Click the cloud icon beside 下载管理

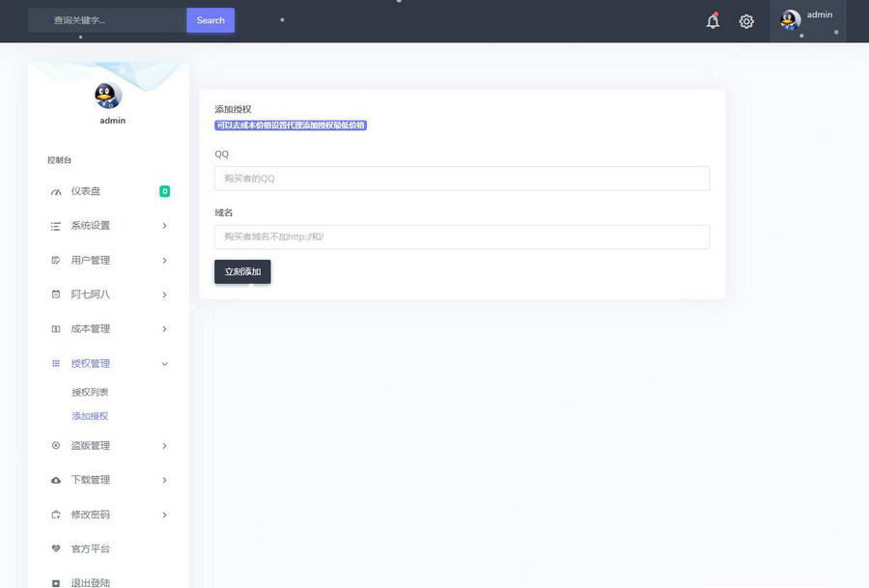click(56, 481)
